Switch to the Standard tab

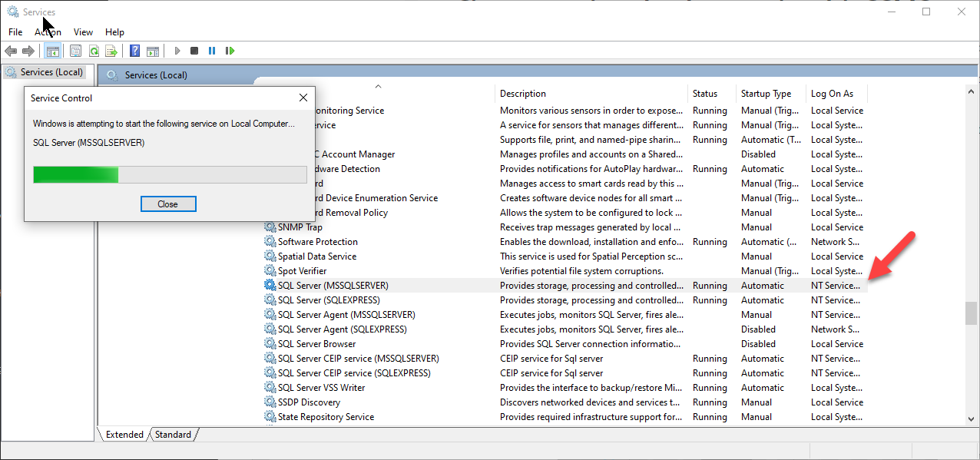click(x=172, y=434)
